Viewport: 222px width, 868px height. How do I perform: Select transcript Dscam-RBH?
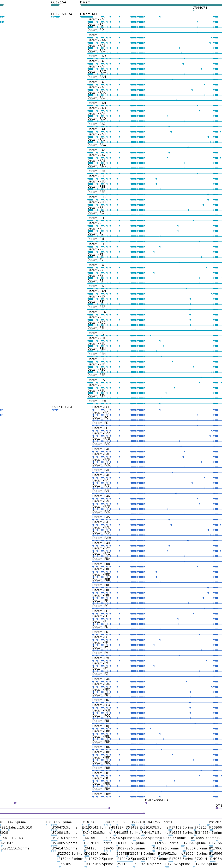click(x=97, y=202)
